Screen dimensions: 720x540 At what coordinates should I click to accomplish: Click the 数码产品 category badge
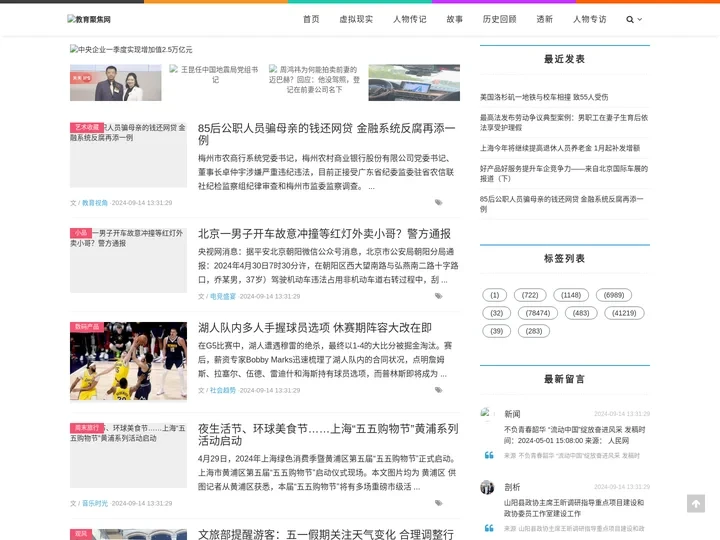click(87, 327)
